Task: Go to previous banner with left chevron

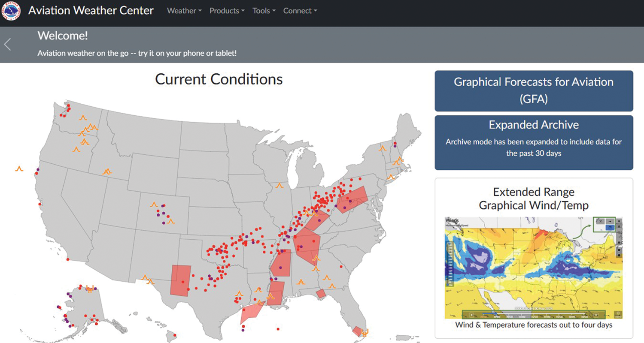Action: [x=7, y=45]
